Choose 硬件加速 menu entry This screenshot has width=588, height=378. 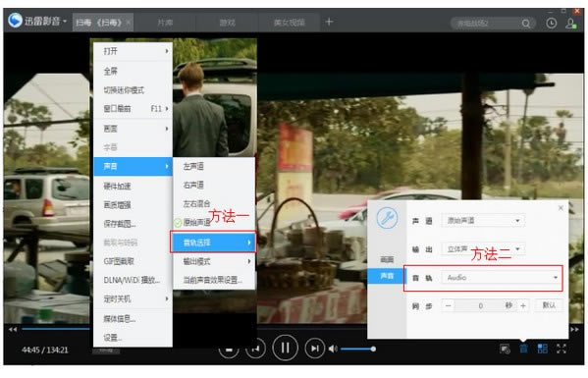click(133, 186)
